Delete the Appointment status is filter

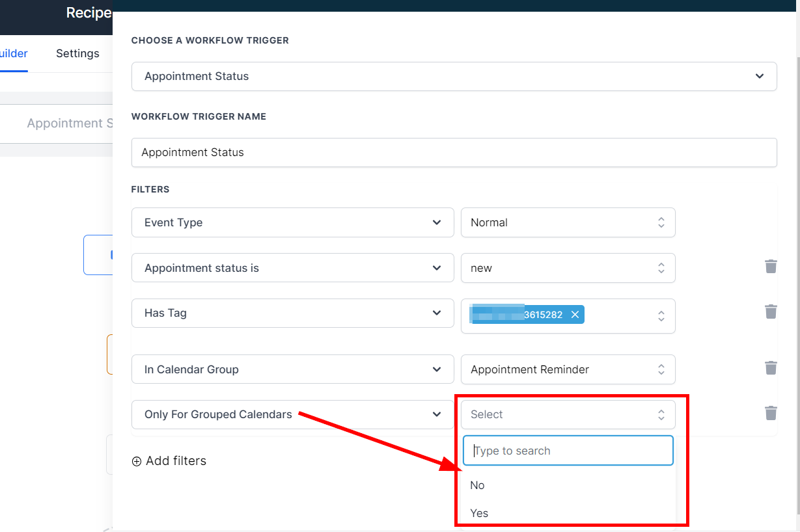click(771, 267)
